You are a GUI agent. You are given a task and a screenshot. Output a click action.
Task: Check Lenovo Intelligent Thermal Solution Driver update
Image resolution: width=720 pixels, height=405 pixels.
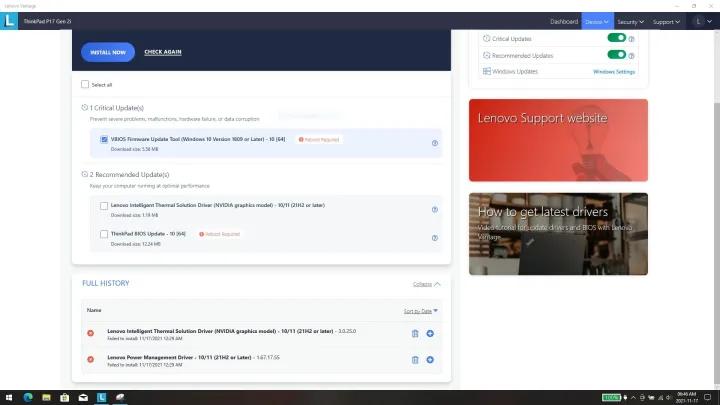[104, 206]
